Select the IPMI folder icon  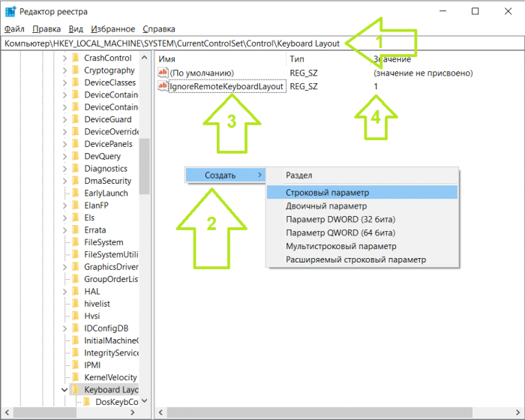point(76,365)
